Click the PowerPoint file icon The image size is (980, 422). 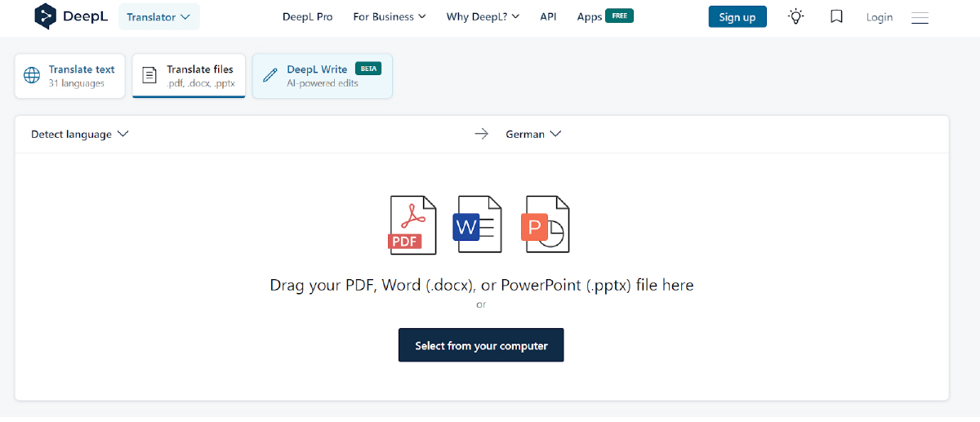[546, 224]
